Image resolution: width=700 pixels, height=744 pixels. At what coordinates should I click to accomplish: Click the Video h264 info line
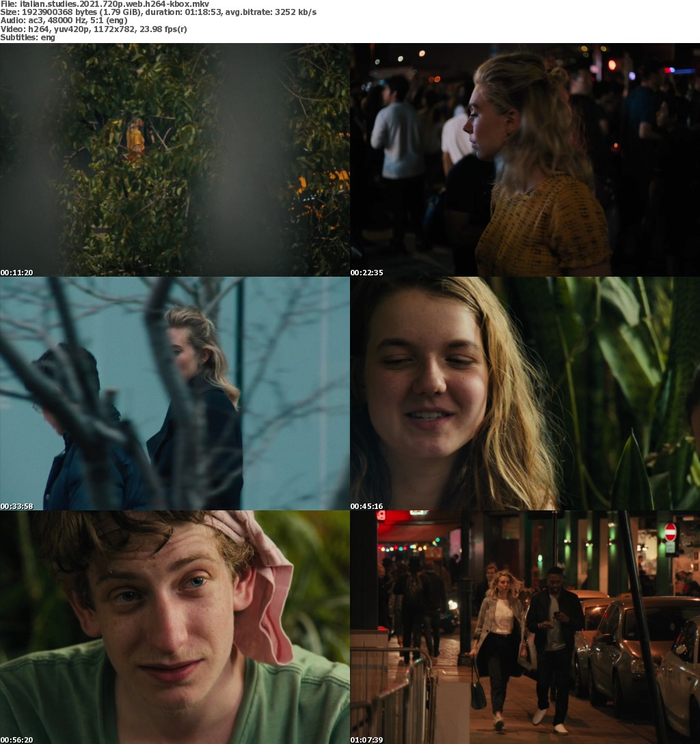(94, 29)
